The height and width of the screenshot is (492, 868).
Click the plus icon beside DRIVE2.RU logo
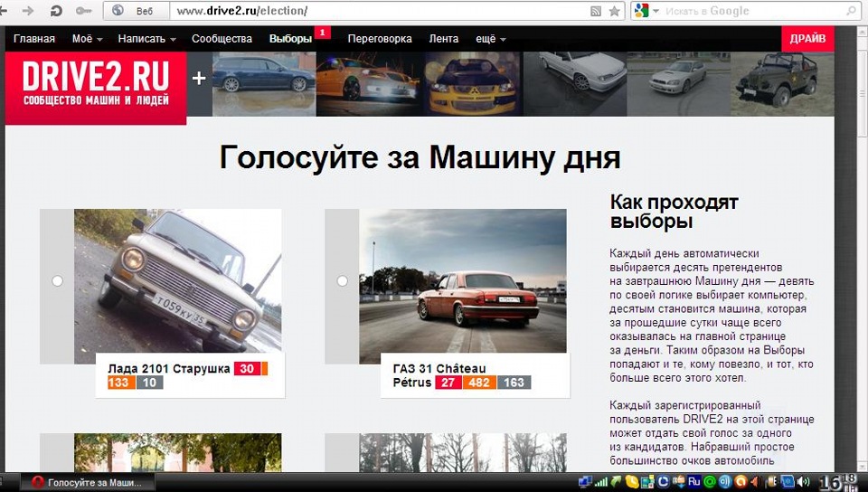click(199, 79)
